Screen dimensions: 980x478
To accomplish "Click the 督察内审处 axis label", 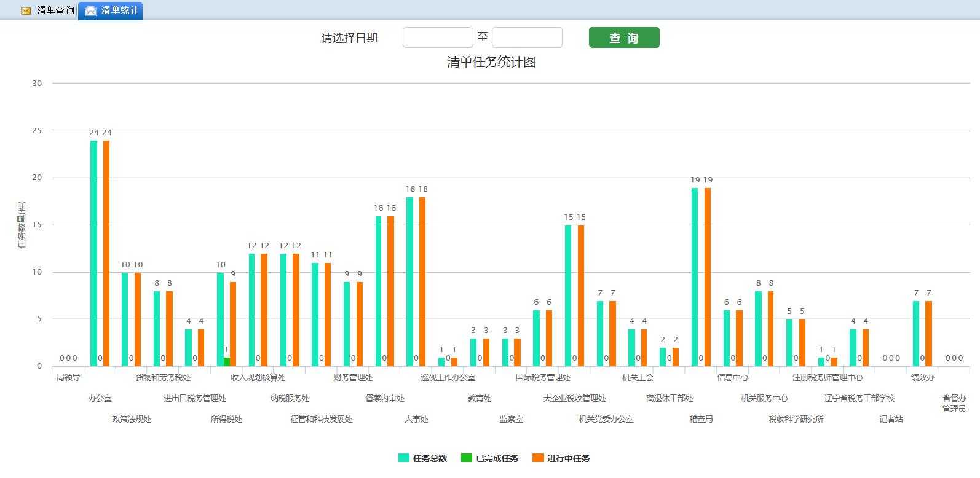I will [x=385, y=398].
